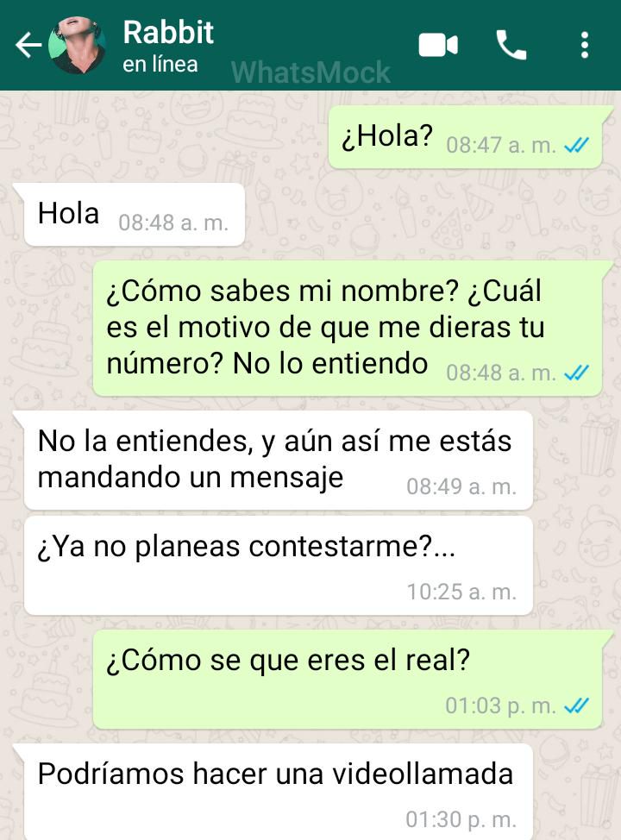Tap the 10:25 a. m. timestamp

[461, 592]
